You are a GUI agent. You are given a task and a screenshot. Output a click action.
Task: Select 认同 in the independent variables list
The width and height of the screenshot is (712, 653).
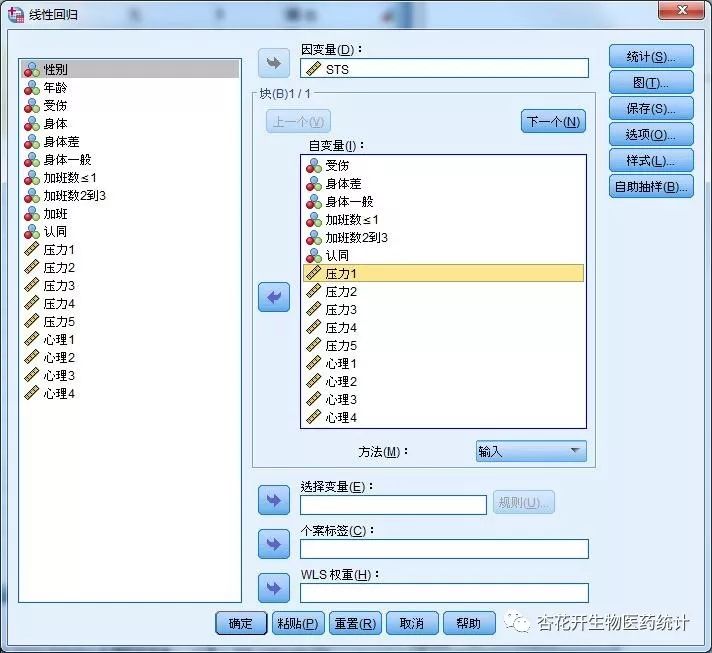[443, 256]
